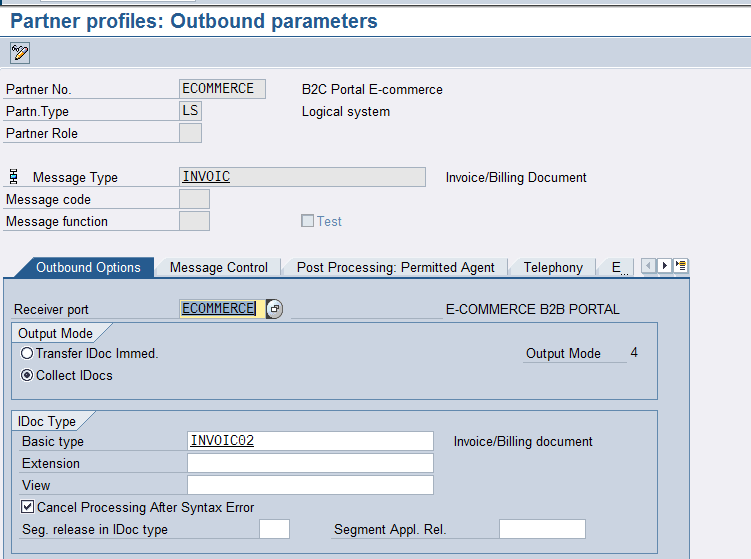This screenshot has height=559, width=751.
Task: Go to the Telephony tab
Action: pyautogui.click(x=552, y=267)
